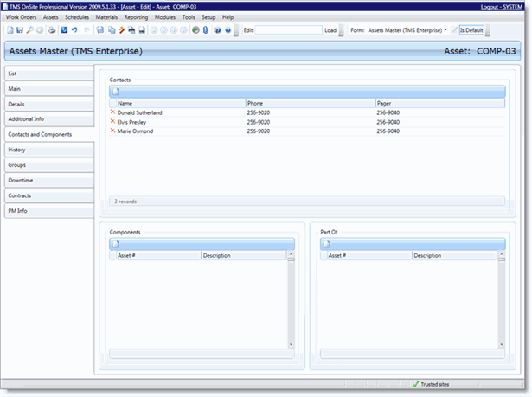Open the Materials menu

(106, 17)
